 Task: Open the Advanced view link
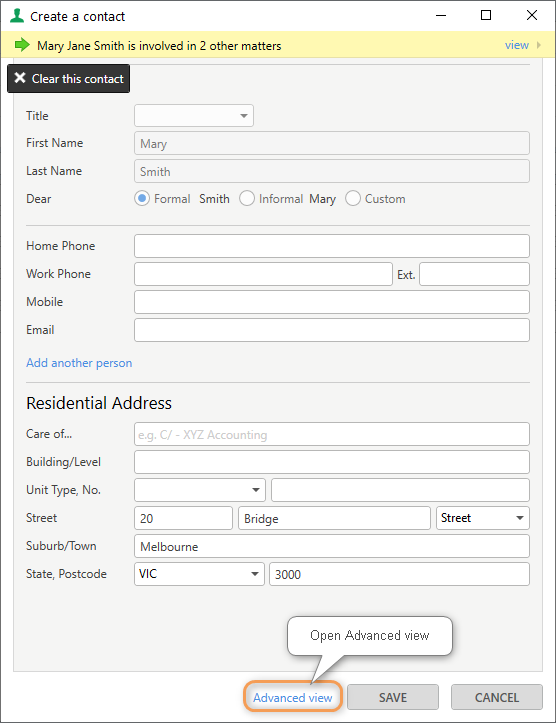coord(293,698)
